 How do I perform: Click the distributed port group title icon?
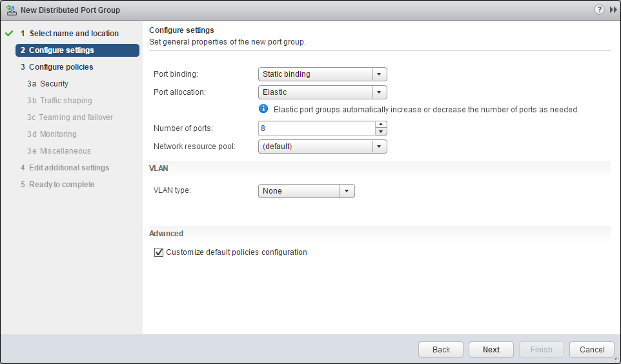click(11, 10)
